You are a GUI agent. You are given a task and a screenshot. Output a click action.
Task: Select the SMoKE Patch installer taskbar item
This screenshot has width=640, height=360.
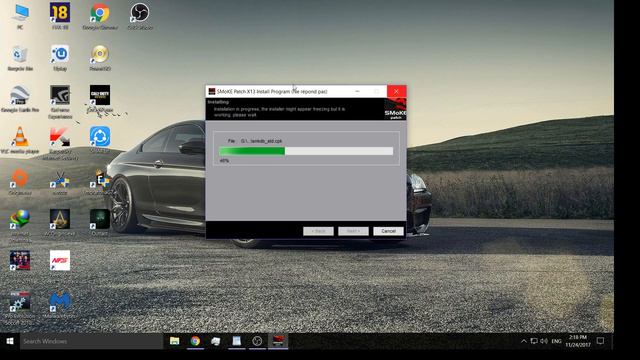pos(278,341)
